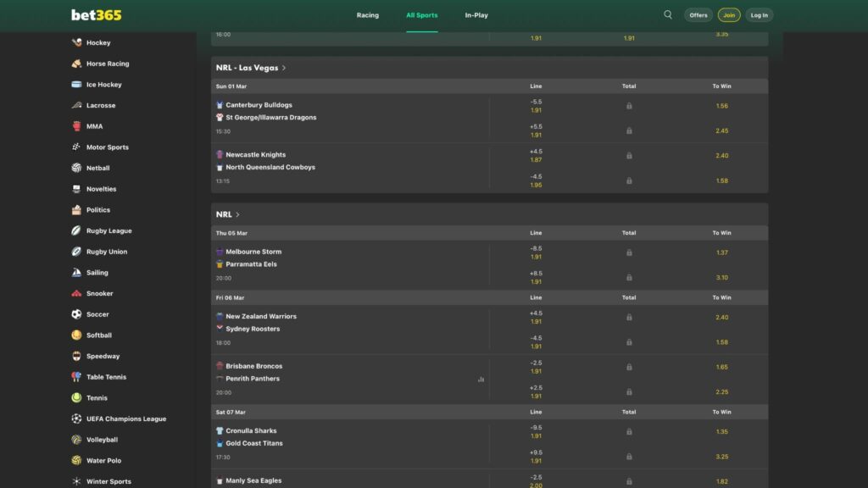This screenshot has height=488, width=868.
Task: Open the MMA sport icon
Action: click(x=77, y=126)
